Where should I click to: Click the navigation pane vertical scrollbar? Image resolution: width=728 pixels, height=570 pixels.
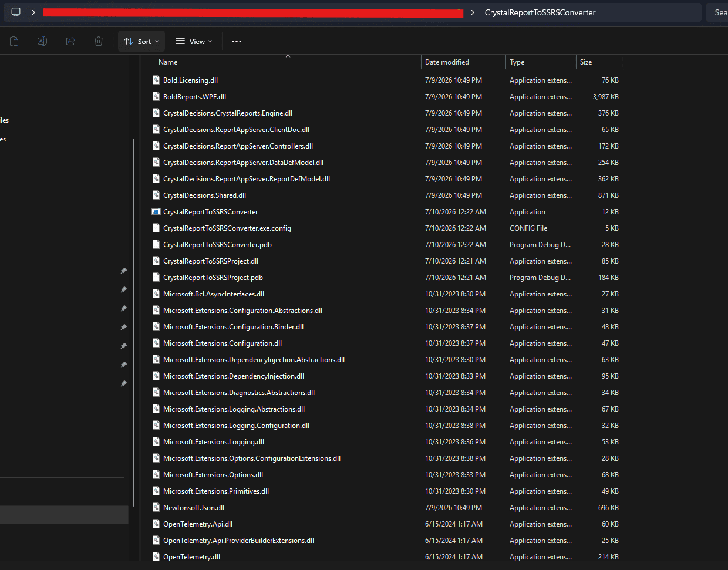(134, 322)
